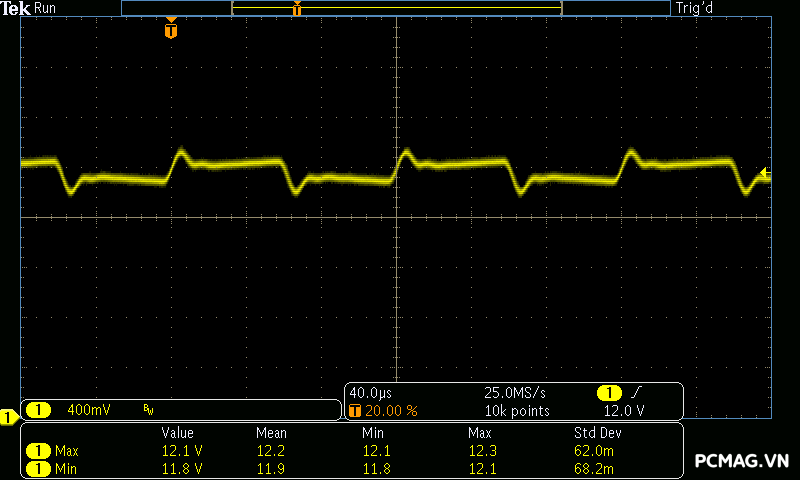The image size is (800, 480).
Task: Click the rising edge trigger slope icon
Action: (x=637, y=392)
